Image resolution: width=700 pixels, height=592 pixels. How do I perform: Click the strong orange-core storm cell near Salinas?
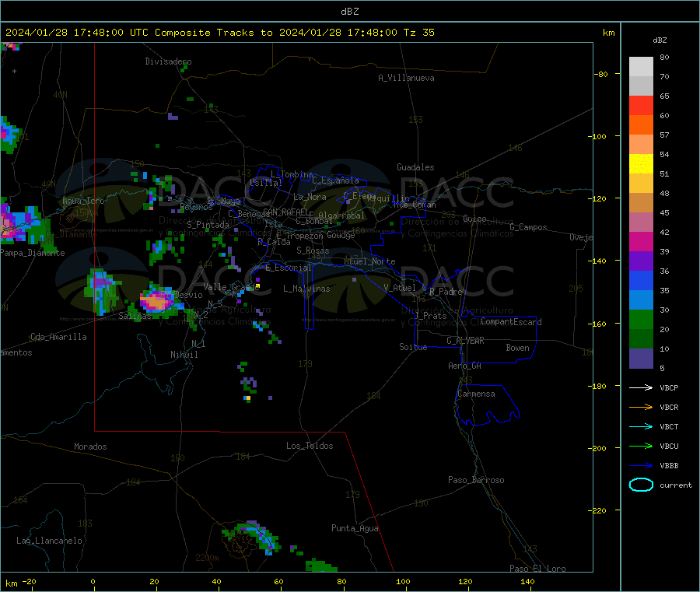[156, 301]
